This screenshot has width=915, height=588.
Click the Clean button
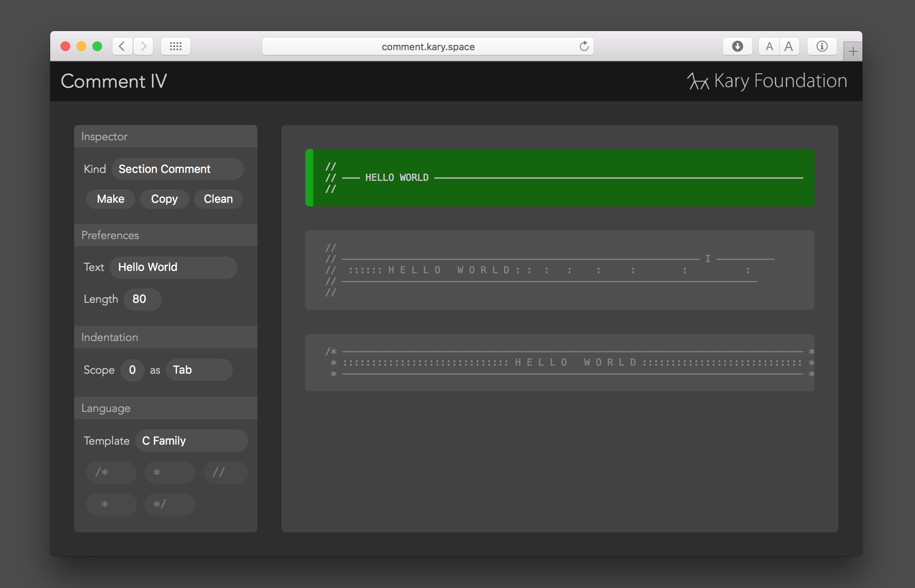(x=218, y=199)
